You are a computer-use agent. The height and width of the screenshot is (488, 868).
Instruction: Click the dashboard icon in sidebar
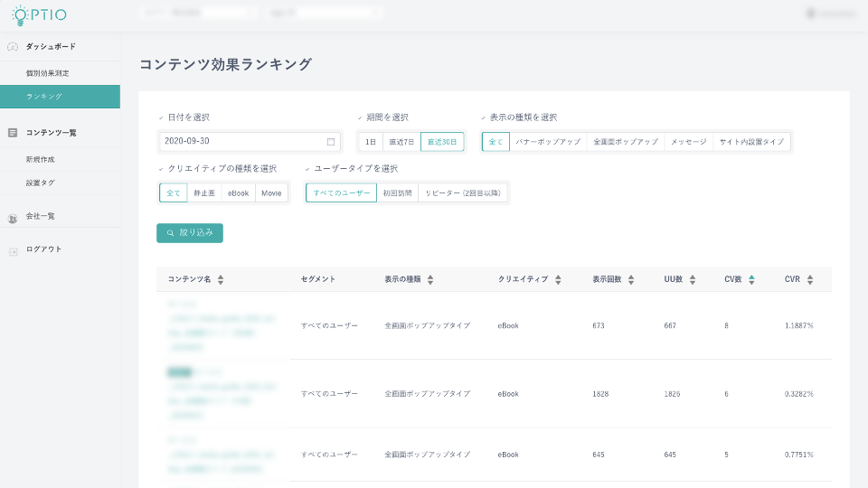point(13,46)
